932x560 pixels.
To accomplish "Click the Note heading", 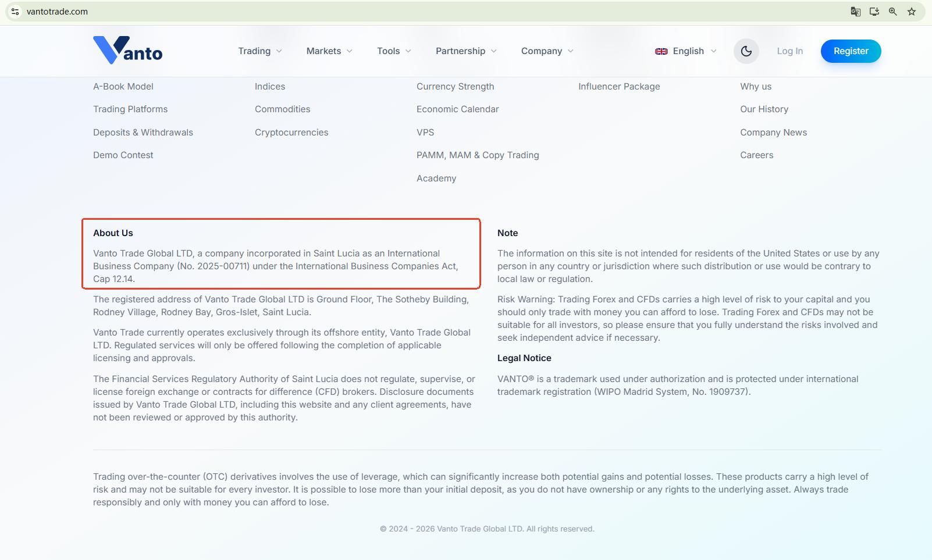I will [x=507, y=233].
